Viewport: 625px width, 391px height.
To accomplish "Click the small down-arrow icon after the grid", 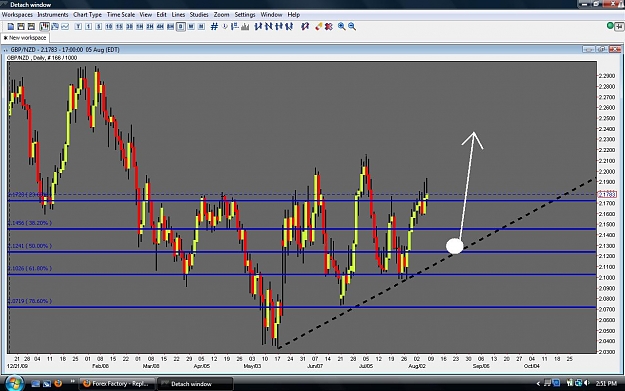I will [x=225, y=27].
